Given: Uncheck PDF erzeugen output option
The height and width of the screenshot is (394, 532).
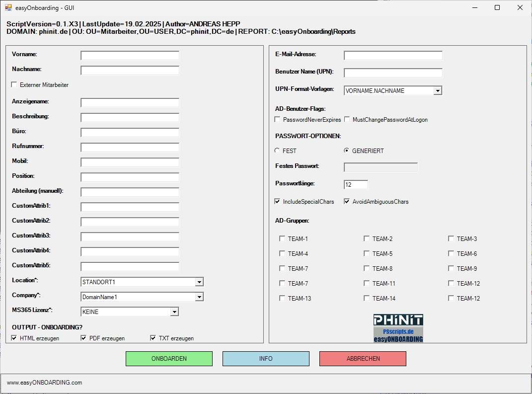Looking at the screenshot, I should click(84, 337).
